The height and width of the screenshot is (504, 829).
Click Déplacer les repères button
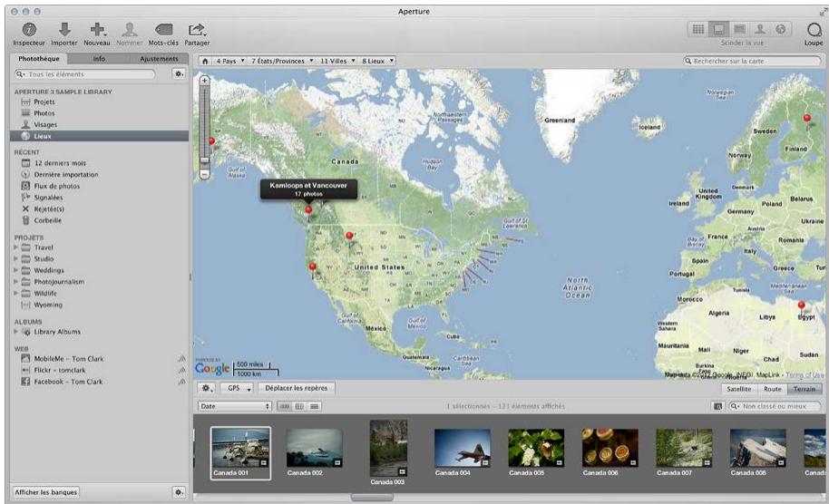(296, 388)
